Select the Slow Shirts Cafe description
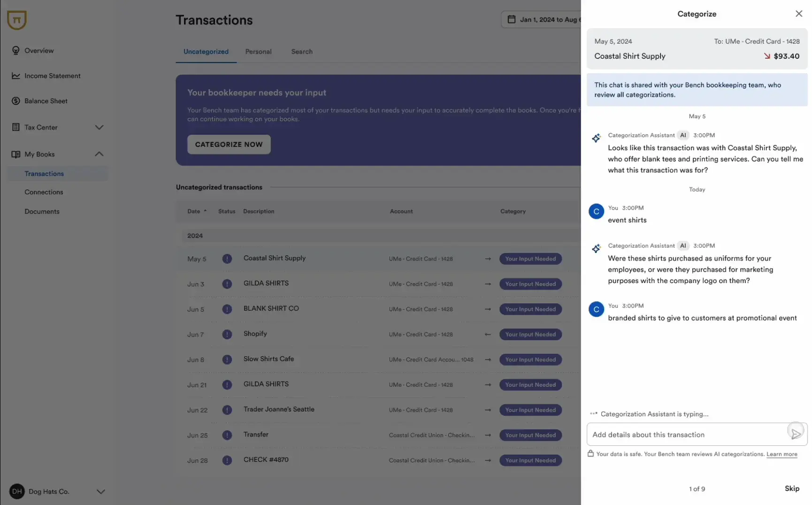Viewport: 812px width, 505px height. [268, 359]
